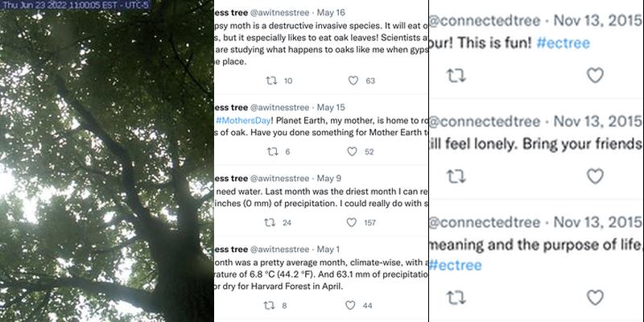Like the Harvard Forest tweet with 44 likes
644x322 pixels.
click(x=353, y=305)
